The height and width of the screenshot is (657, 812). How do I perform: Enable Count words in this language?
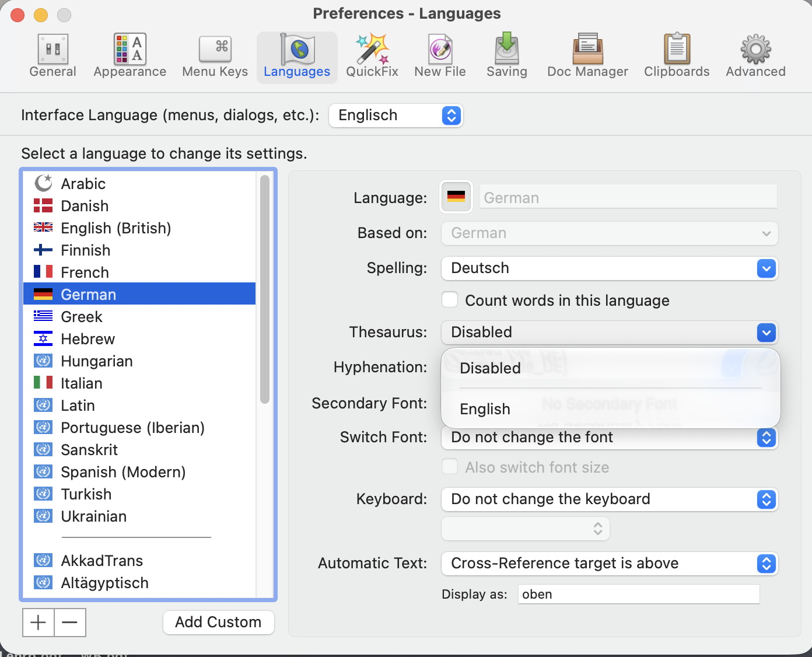pos(450,300)
